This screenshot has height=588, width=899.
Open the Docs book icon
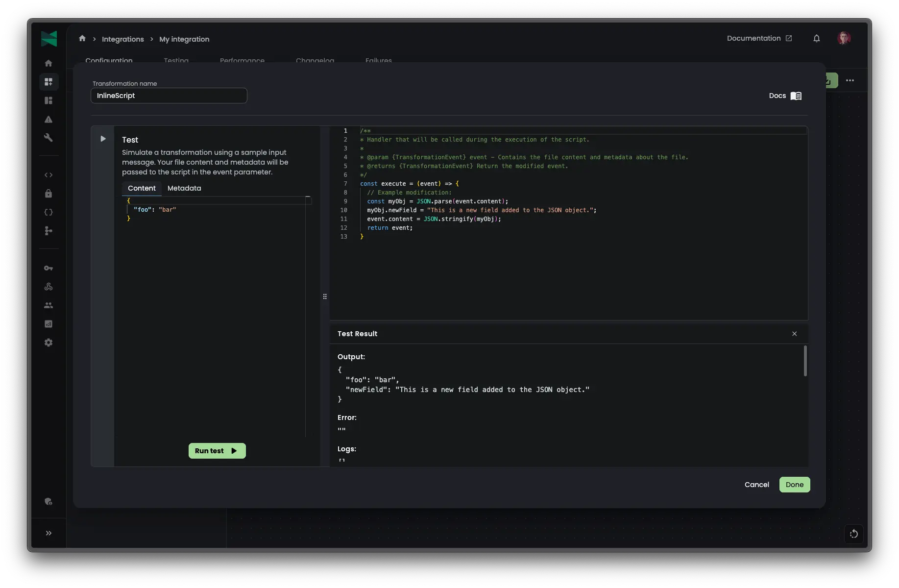796,96
